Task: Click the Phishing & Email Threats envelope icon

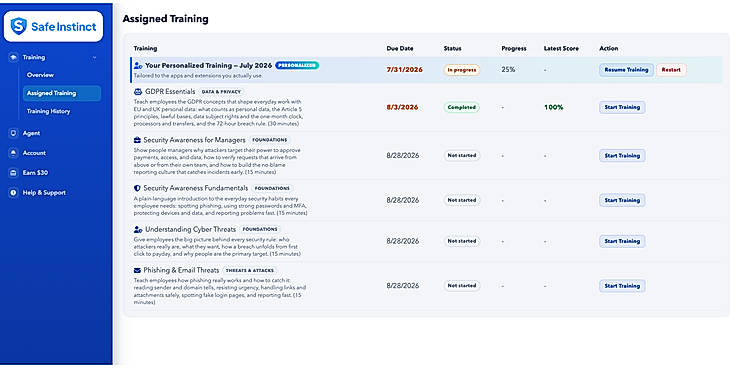Action: tap(137, 270)
